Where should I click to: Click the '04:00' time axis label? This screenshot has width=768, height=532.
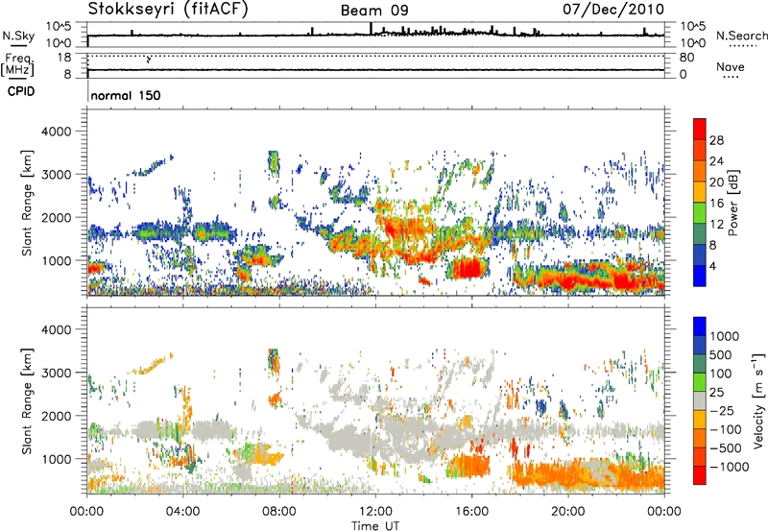point(182,511)
